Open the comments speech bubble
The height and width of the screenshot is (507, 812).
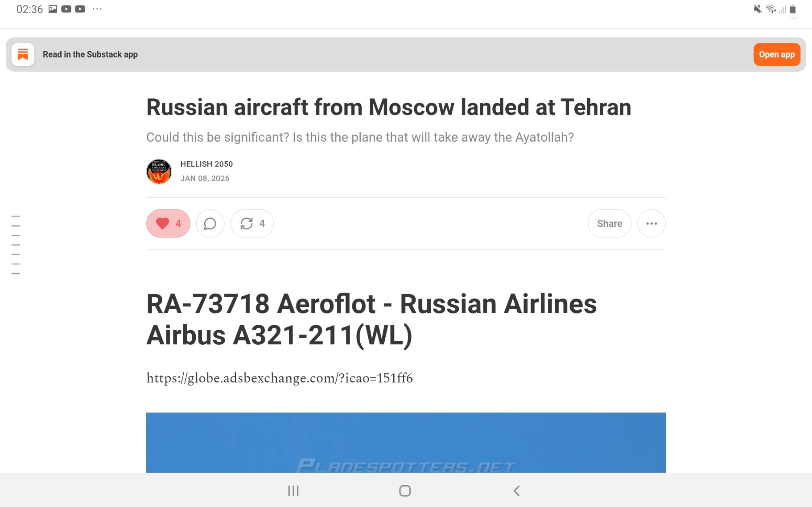pyautogui.click(x=210, y=223)
